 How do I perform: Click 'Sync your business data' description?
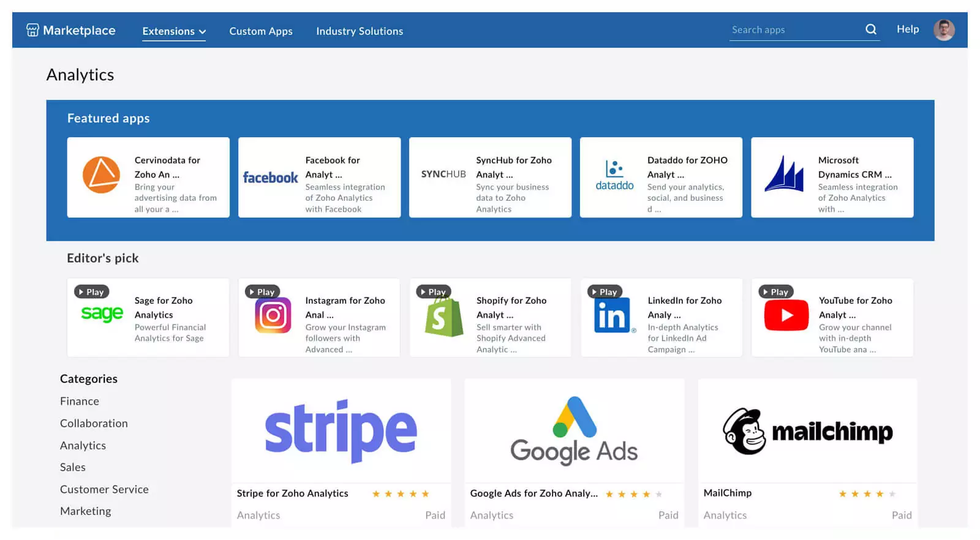(513, 198)
